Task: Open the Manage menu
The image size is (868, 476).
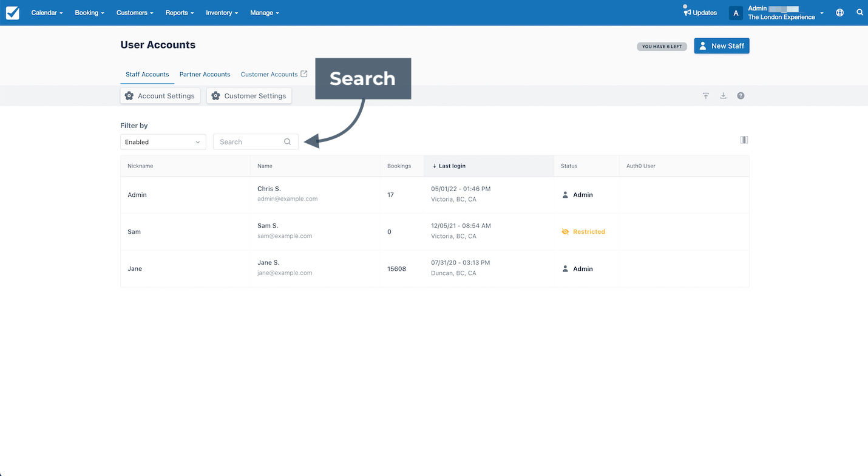Action: (x=265, y=13)
